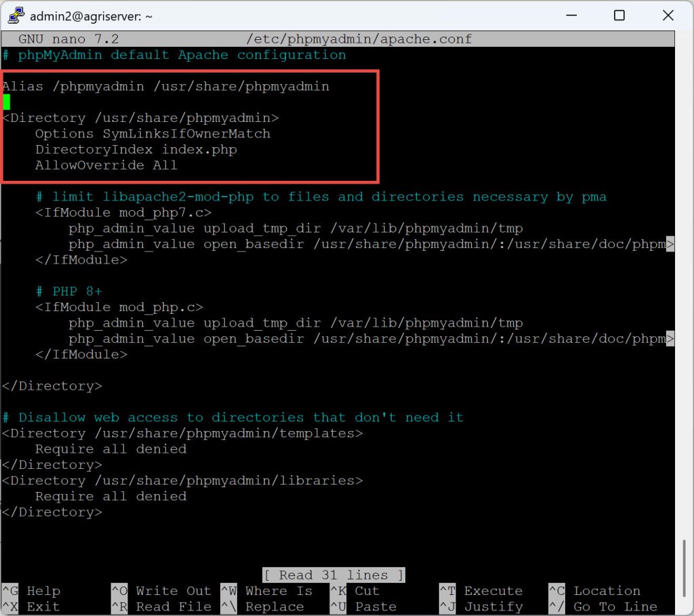Click upload_tmp_dir line under mod_php.c

pyautogui.click(x=295, y=323)
